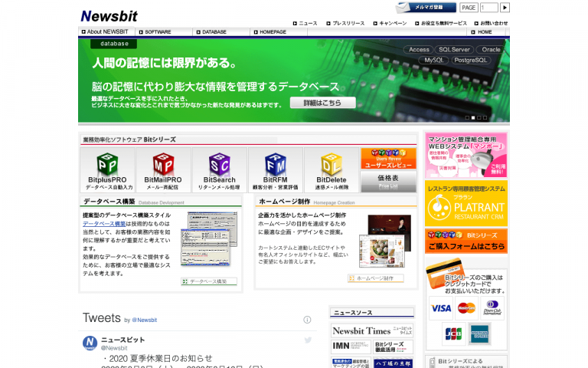Open the ご購入フォームはこちら banner
This screenshot has height=368, width=588.
point(466,241)
